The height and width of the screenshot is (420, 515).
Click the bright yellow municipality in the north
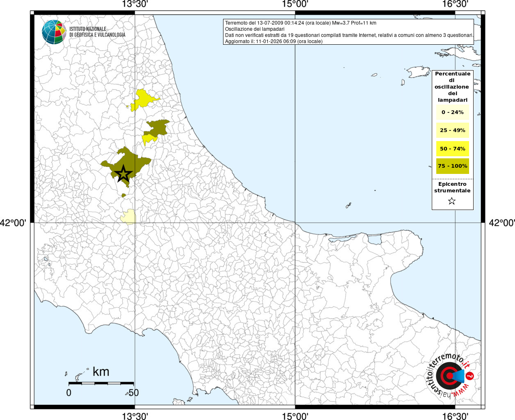click(x=144, y=99)
